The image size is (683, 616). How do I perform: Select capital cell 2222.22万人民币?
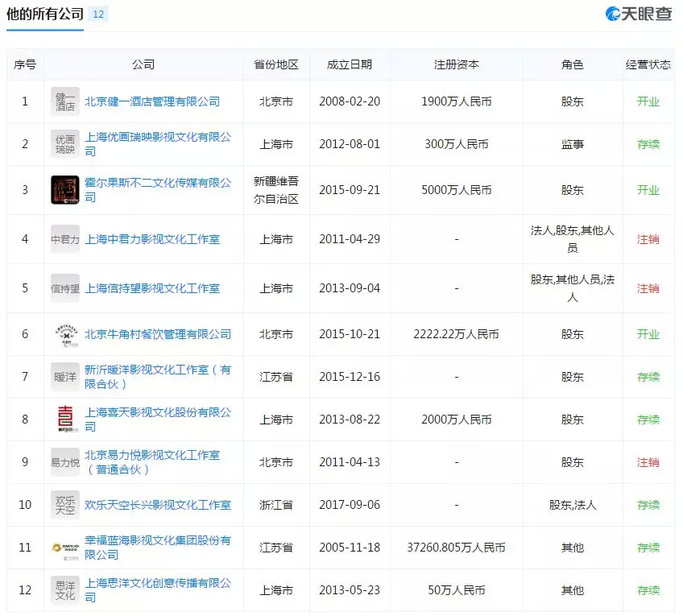click(x=456, y=334)
